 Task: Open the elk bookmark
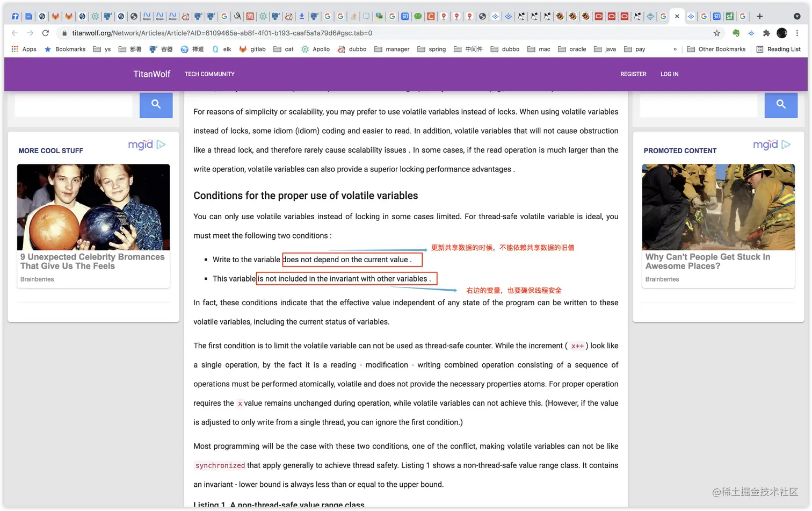(x=222, y=49)
